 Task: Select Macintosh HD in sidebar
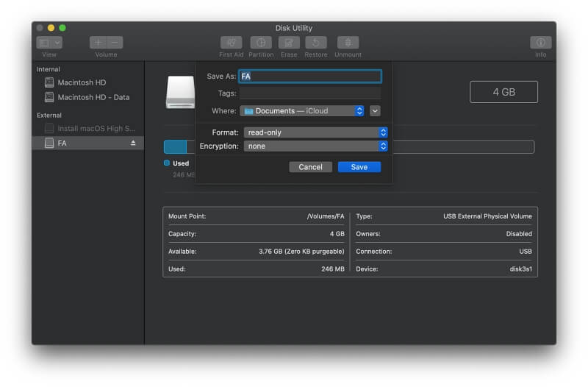[x=88, y=82]
